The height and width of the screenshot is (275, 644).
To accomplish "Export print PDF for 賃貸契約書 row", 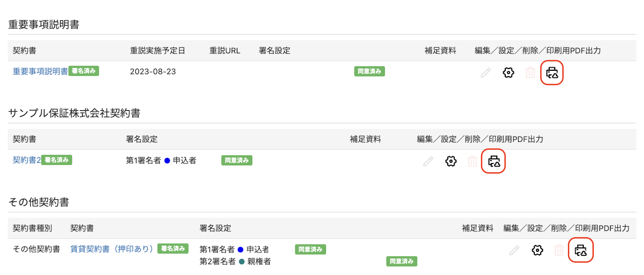I will [x=581, y=250].
